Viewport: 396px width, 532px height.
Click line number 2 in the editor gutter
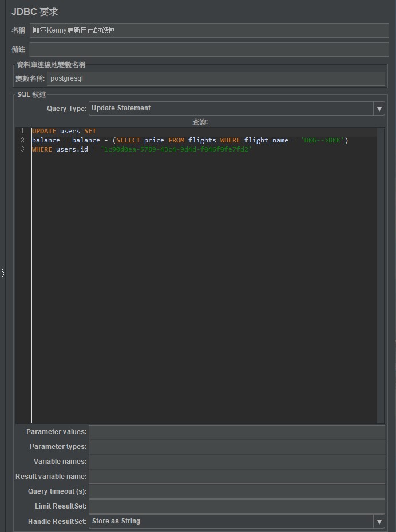coord(22,140)
